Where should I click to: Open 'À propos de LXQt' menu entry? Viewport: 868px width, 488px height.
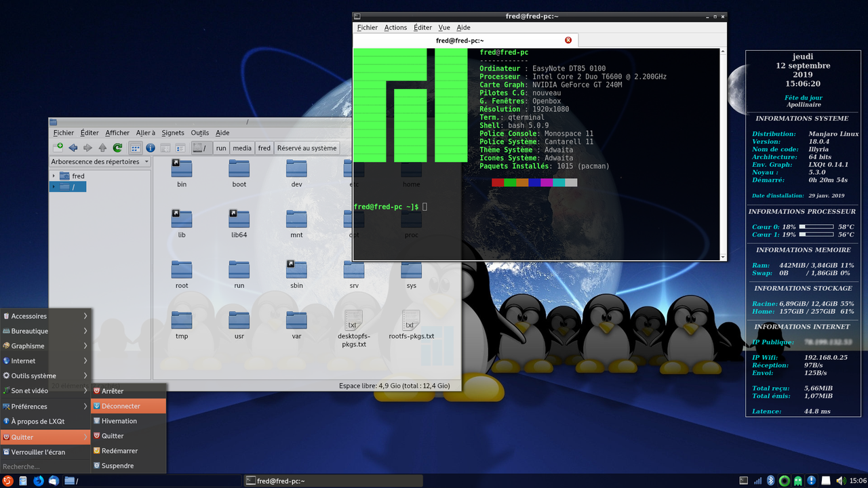[x=45, y=421]
